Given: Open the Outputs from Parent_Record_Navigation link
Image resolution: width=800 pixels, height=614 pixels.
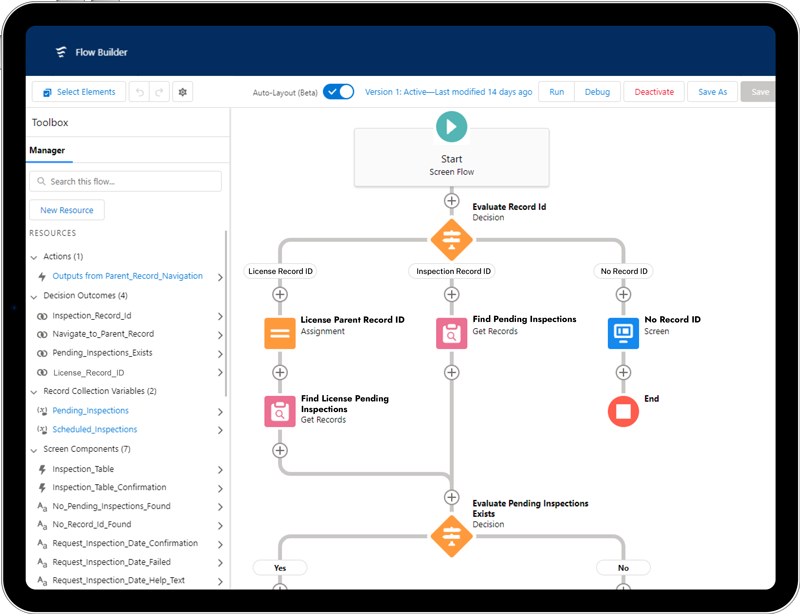Looking at the screenshot, I should 128,276.
